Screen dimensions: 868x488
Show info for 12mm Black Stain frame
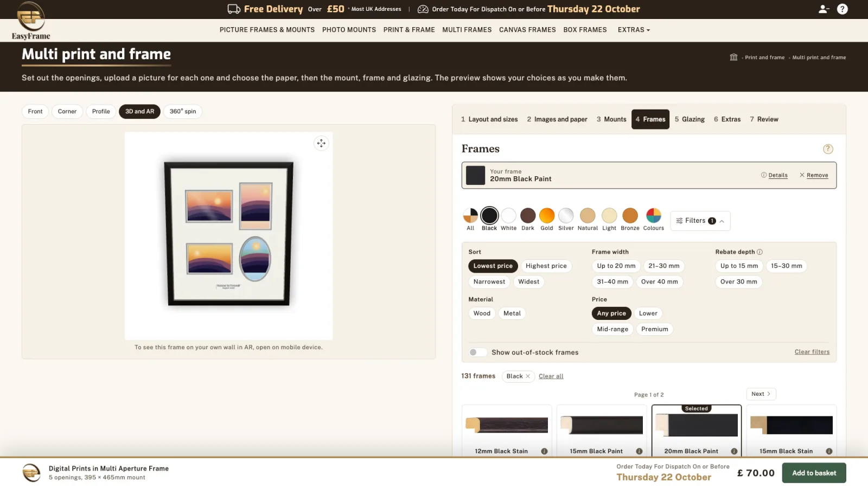point(544,451)
